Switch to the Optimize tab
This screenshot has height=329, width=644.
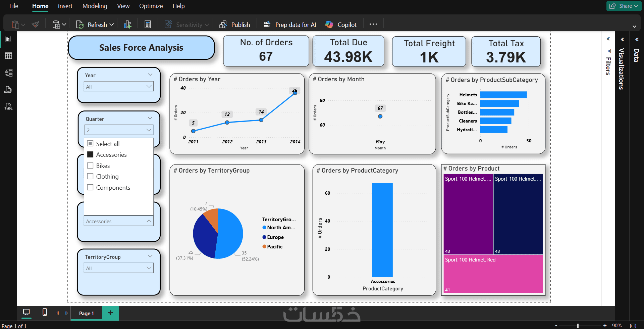(151, 6)
